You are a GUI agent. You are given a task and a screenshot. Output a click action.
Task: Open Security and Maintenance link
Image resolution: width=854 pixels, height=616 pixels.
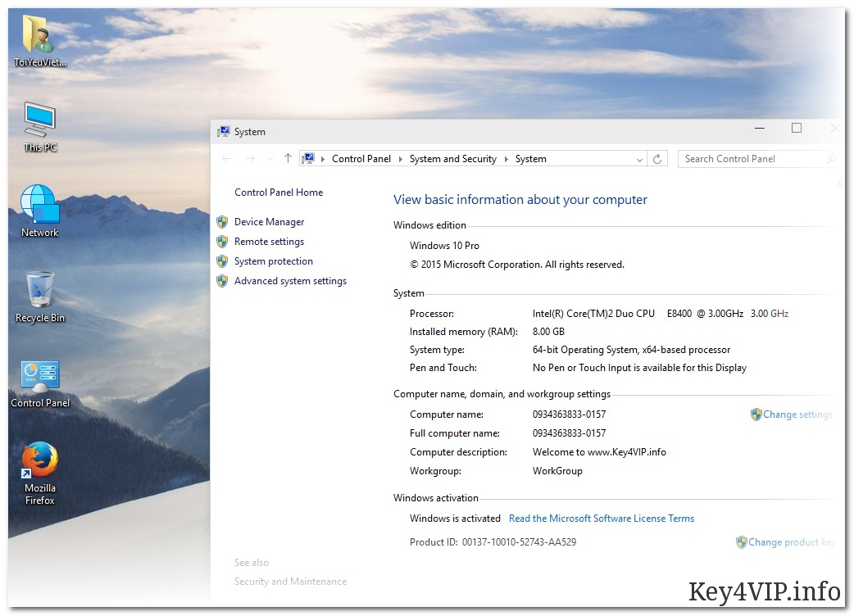pos(290,581)
